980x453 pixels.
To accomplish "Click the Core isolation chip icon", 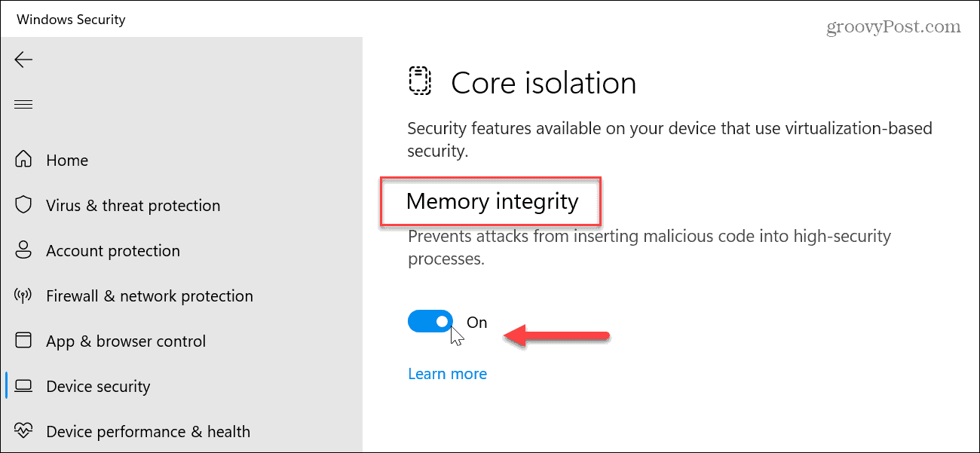I will [x=419, y=81].
